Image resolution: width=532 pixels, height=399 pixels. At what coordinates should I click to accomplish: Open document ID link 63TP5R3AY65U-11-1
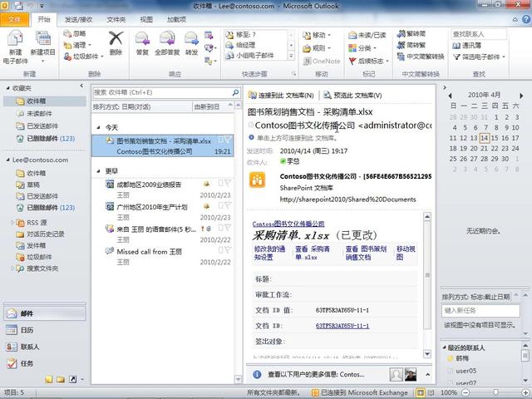[342, 326]
